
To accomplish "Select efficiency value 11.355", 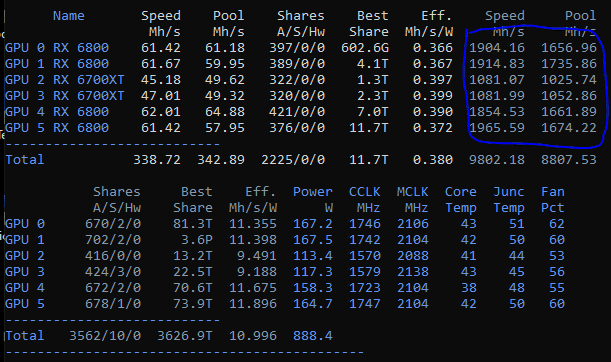I will coord(253,224).
